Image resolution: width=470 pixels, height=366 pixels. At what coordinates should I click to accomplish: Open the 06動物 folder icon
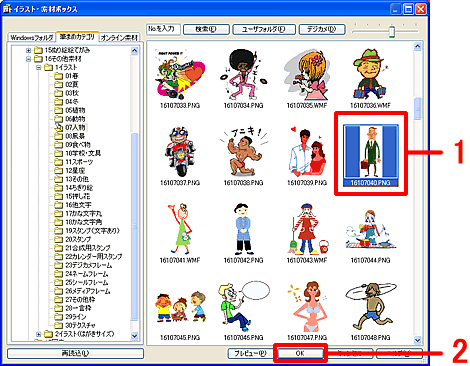[x=58, y=119]
